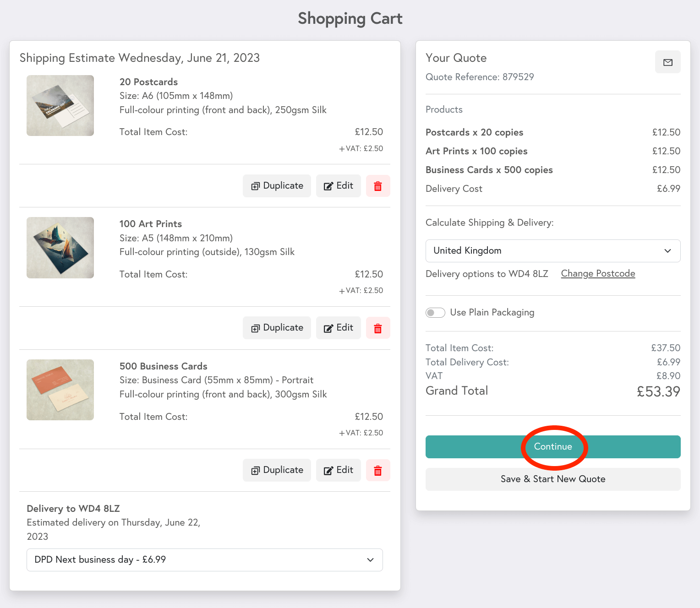Enable the Use Plain Packaging toggle
This screenshot has width=700, height=608.
(x=435, y=312)
